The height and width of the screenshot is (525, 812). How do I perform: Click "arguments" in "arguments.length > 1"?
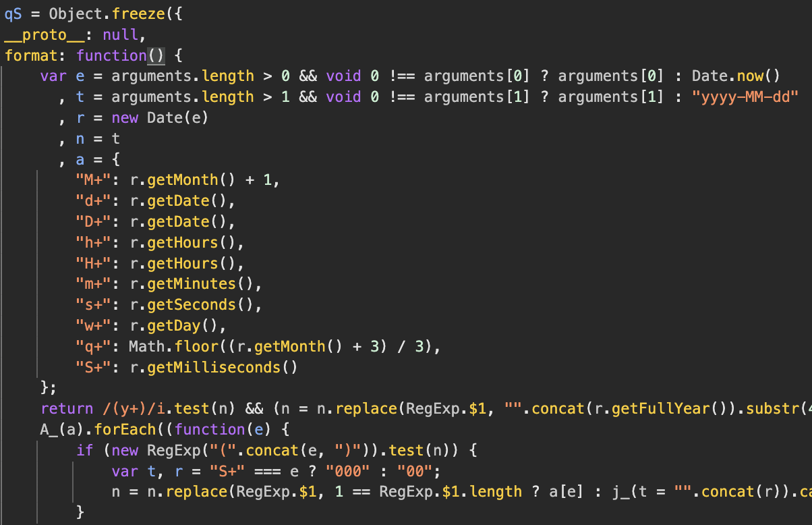[152, 97]
